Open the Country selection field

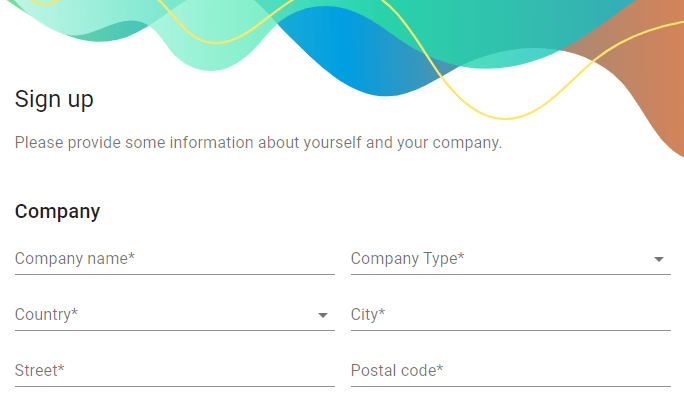(175, 314)
